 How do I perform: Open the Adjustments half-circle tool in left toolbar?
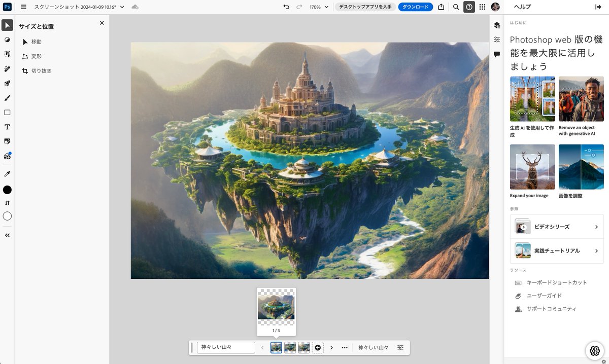pyautogui.click(x=7, y=40)
